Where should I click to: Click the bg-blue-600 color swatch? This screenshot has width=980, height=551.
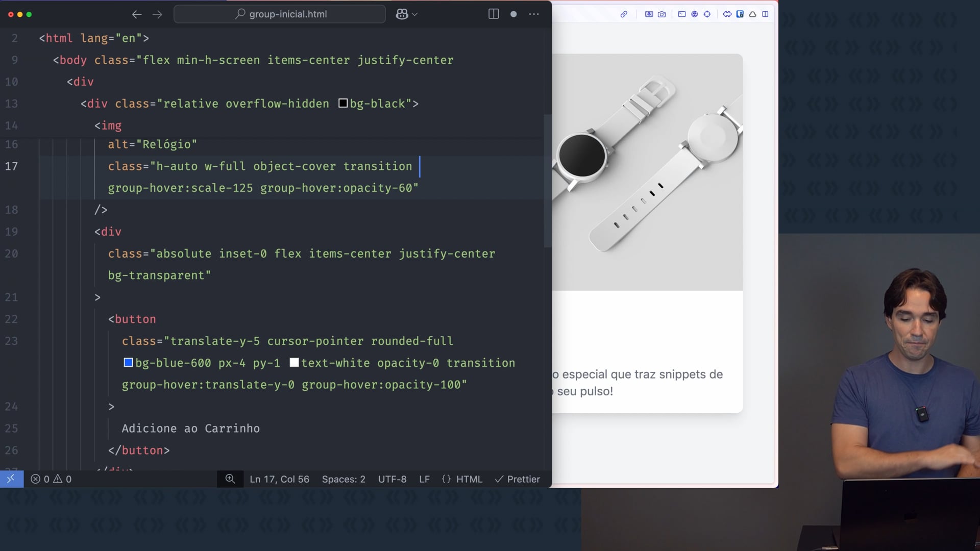pyautogui.click(x=128, y=363)
